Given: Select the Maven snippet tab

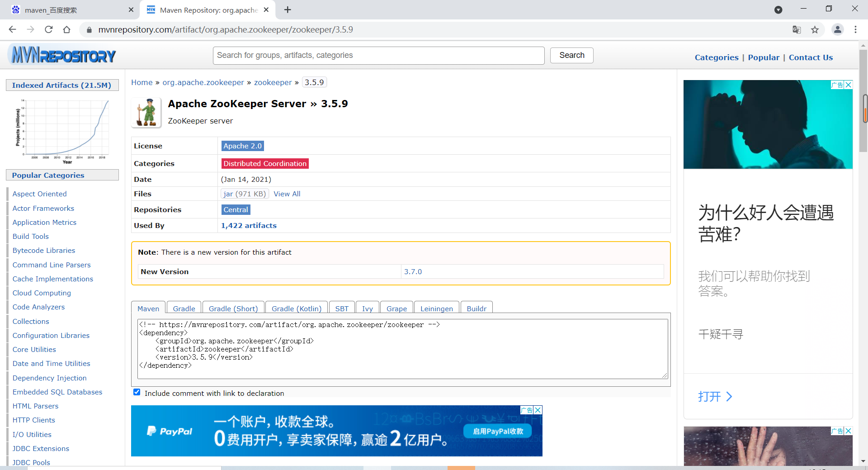Looking at the screenshot, I should click(148, 308).
